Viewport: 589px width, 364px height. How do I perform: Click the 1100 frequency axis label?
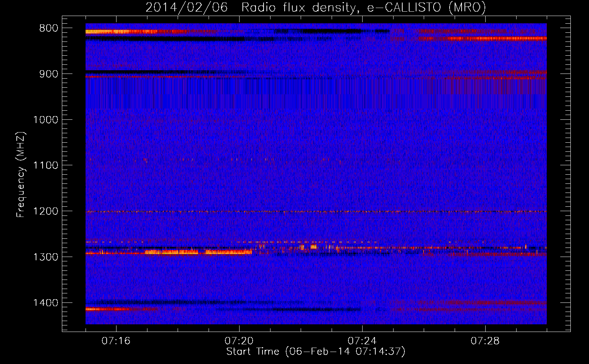[46, 166]
